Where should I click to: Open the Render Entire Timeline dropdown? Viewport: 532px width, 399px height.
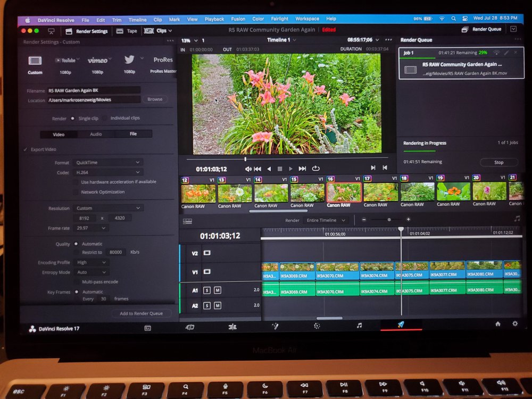tap(326, 220)
